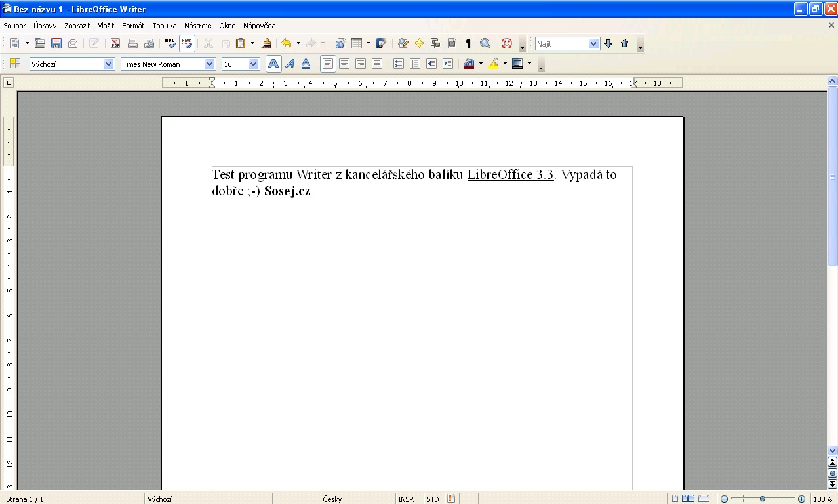Center the paragraph text
838x504 pixels.
(x=344, y=64)
